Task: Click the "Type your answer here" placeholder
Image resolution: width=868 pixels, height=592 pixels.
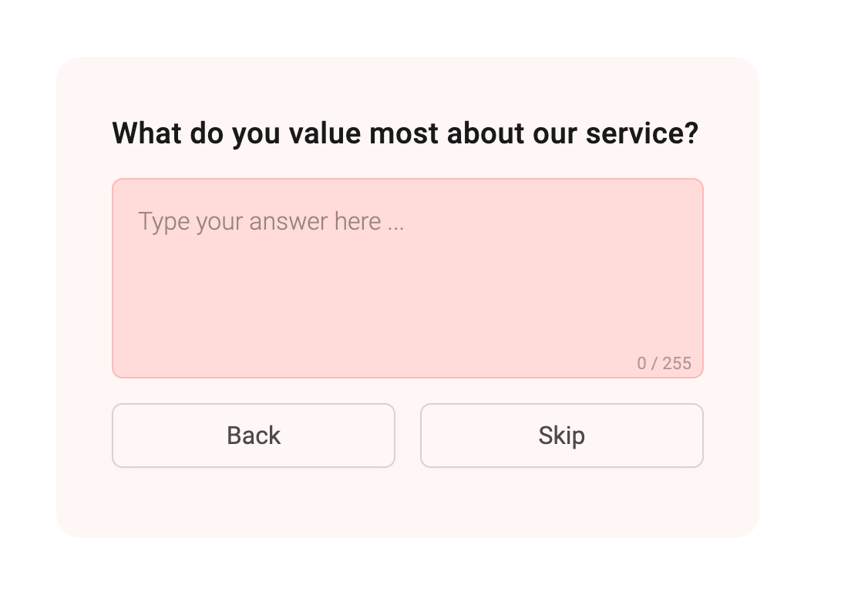Action: click(271, 222)
